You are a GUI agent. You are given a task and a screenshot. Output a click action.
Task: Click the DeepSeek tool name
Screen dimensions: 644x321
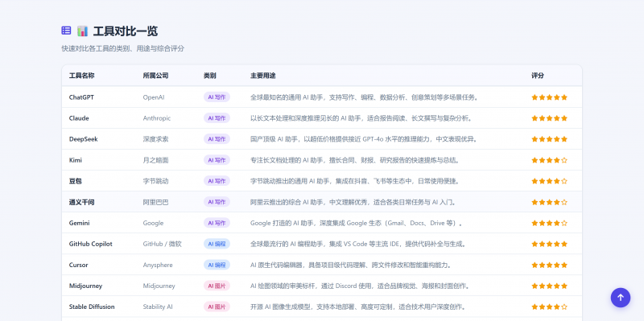click(x=84, y=139)
